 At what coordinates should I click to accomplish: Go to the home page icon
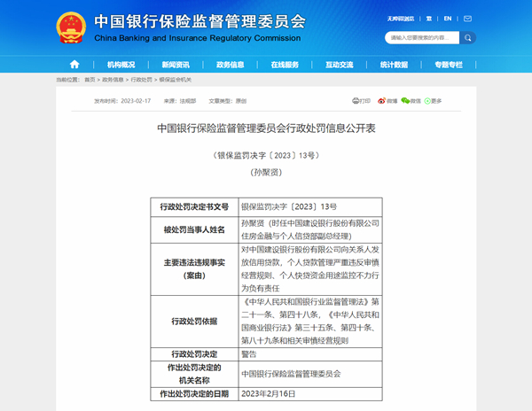pos(74,65)
